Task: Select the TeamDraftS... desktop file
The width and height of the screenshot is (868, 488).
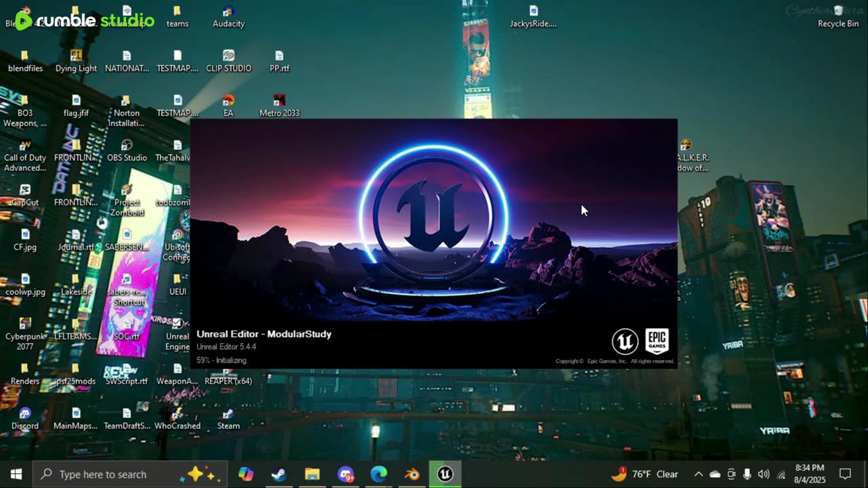Action: pyautogui.click(x=127, y=420)
